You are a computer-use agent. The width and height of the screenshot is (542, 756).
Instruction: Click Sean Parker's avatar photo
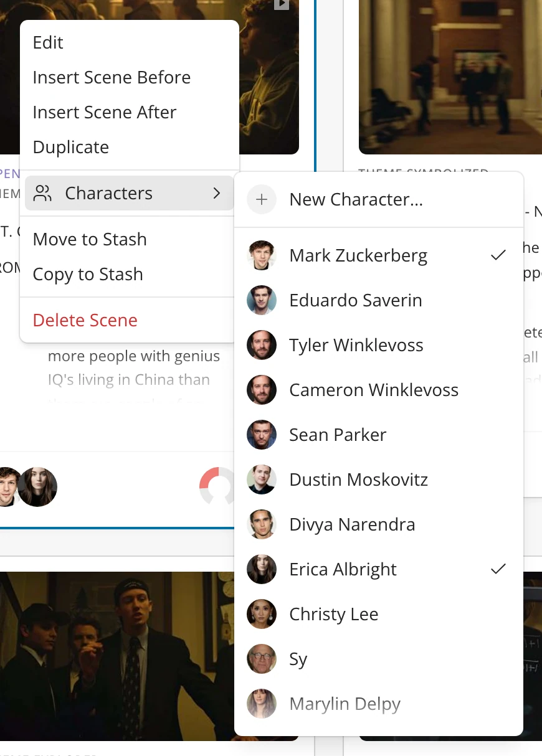tap(262, 435)
